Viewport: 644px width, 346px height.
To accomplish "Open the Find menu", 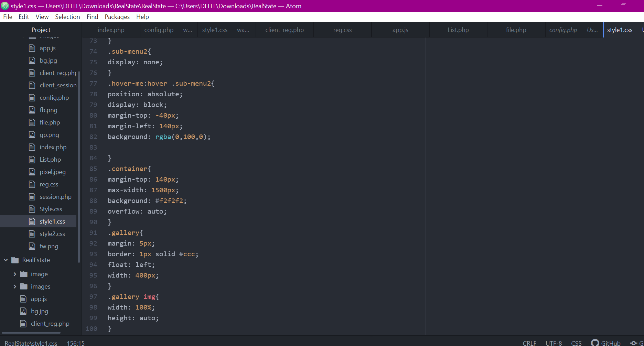I will tap(92, 17).
